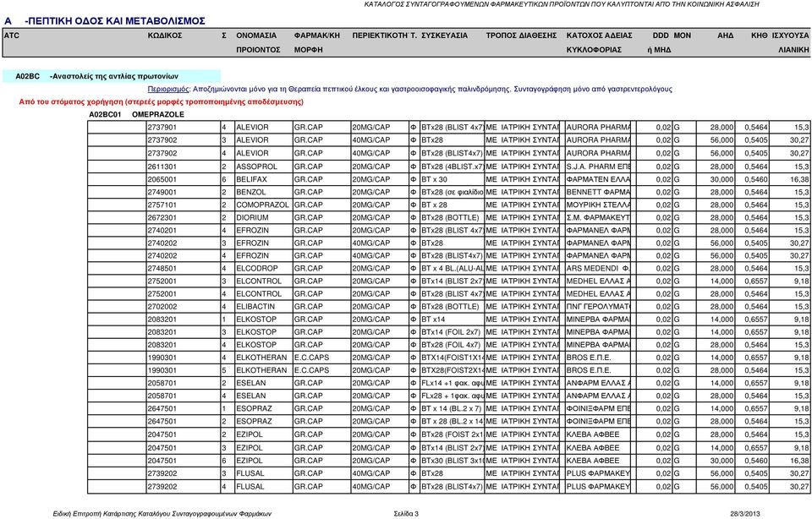Click the highlighted 'A02BC' group label
The height and width of the screenshot is (519, 812).
(27, 76)
